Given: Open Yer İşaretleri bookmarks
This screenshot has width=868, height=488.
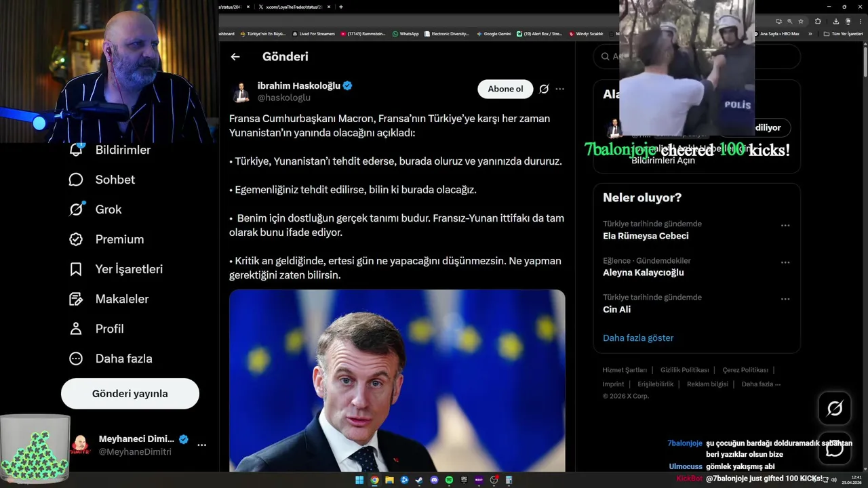Looking at the screenshot, I should (116, 269).
